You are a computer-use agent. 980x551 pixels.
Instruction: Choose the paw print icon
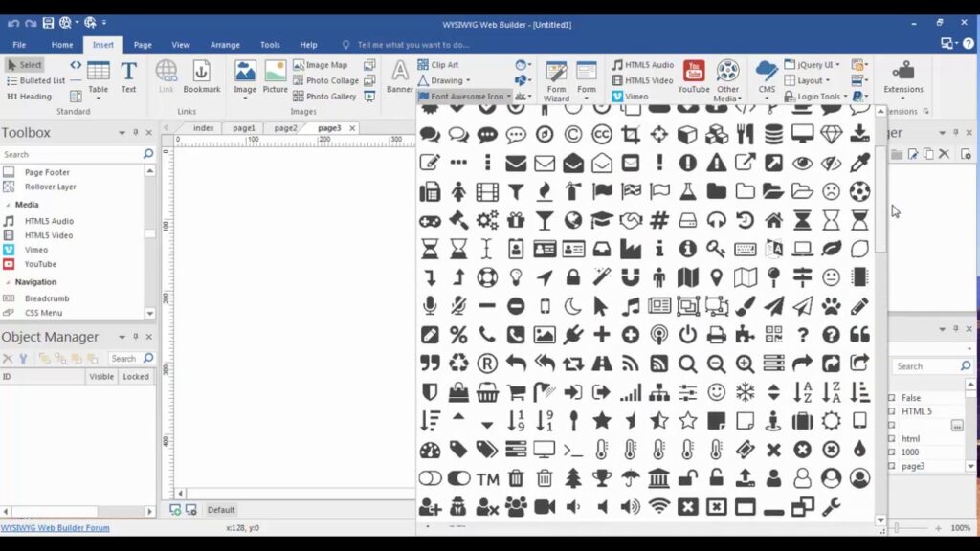831,306
